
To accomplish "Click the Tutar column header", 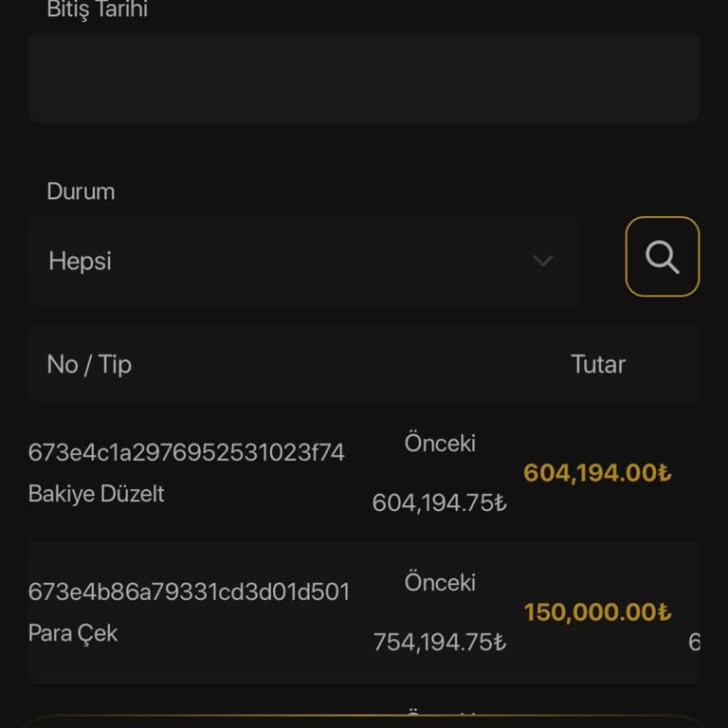I will point(598,364).
